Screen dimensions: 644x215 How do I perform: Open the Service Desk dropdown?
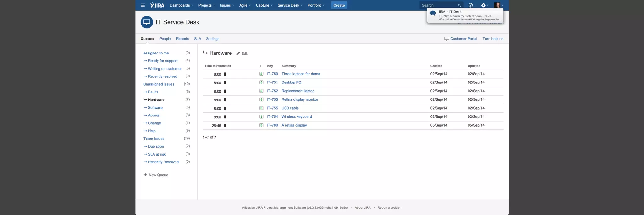[290, 5]
